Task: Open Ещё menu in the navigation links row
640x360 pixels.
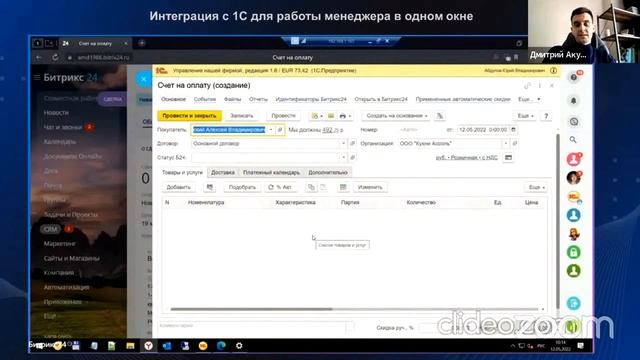Action: (x=529, y=99)
